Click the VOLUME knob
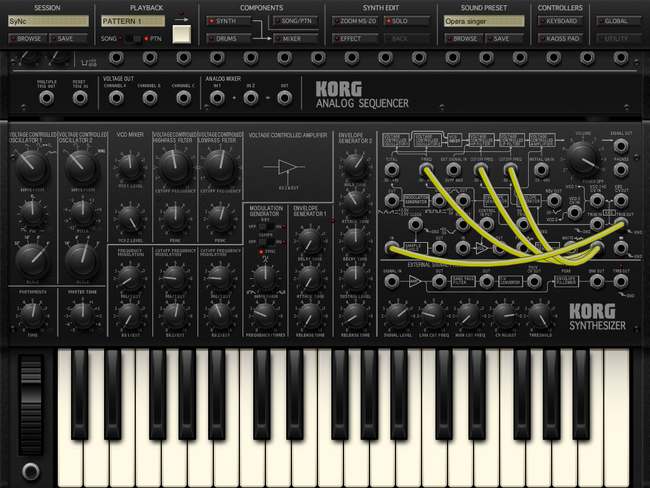This screenshot has width=650, height=488. pyautogui.click(x=583, y=159)
